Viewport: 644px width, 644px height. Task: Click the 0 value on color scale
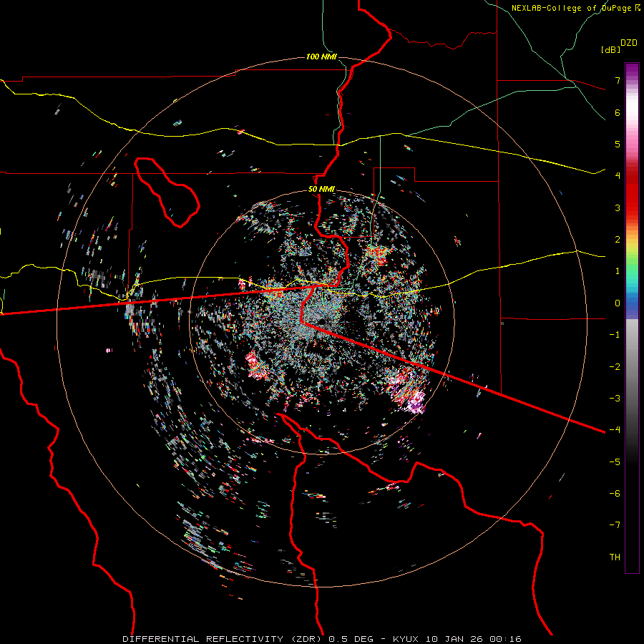[618, 303]
